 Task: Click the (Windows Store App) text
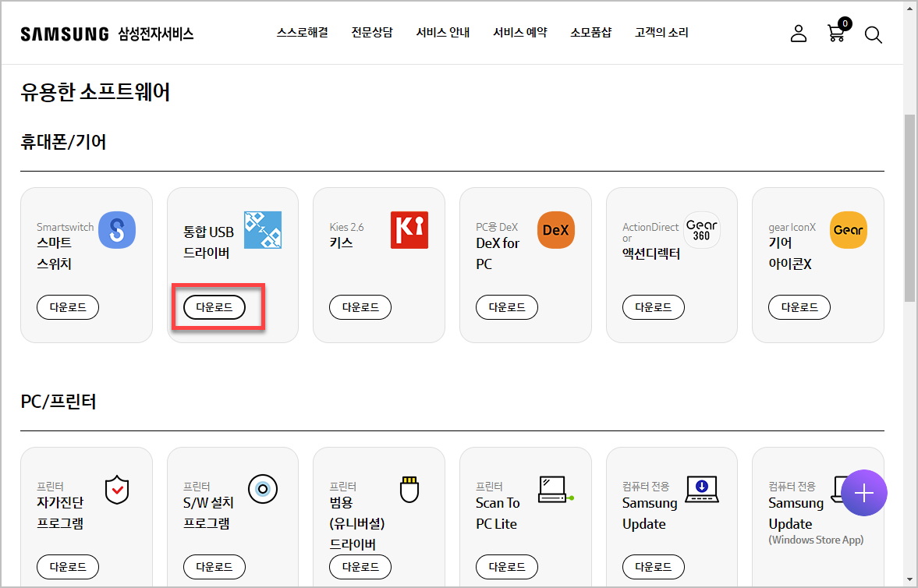tap(816, 540)
